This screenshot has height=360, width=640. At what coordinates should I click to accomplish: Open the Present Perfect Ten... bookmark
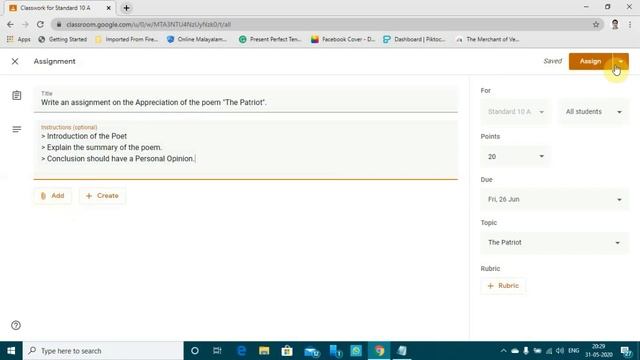[x=270, y=39]
